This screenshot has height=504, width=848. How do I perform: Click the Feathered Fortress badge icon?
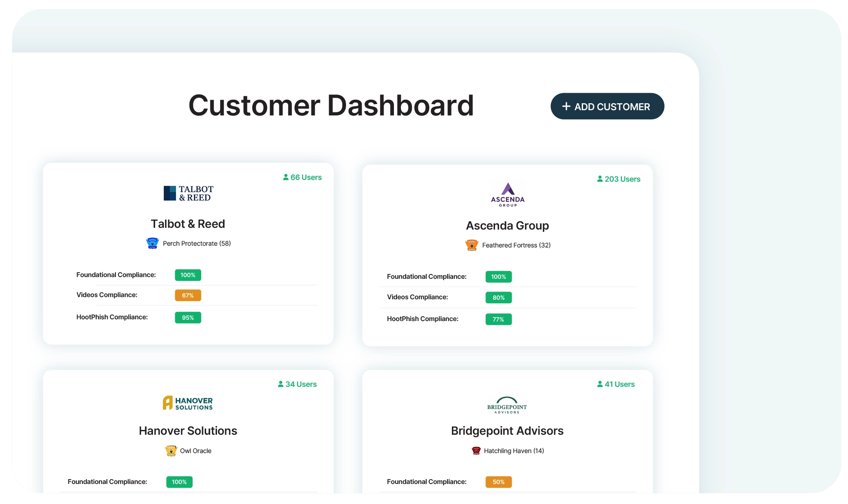click(472, 245)
